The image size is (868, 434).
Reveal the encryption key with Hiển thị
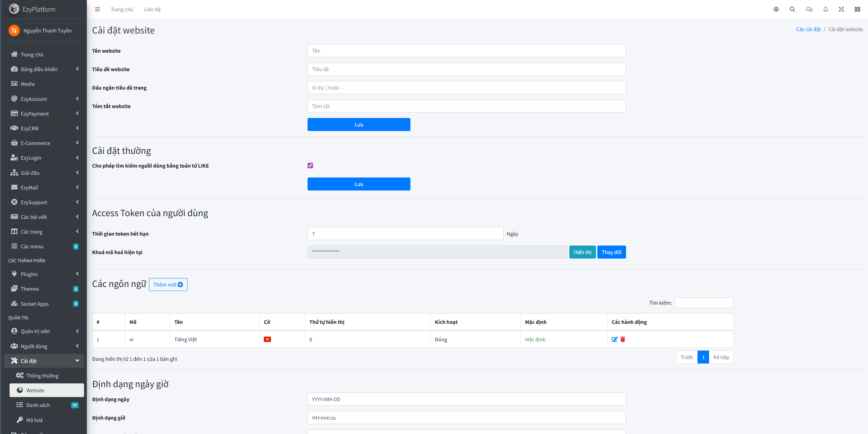[582, 252]
